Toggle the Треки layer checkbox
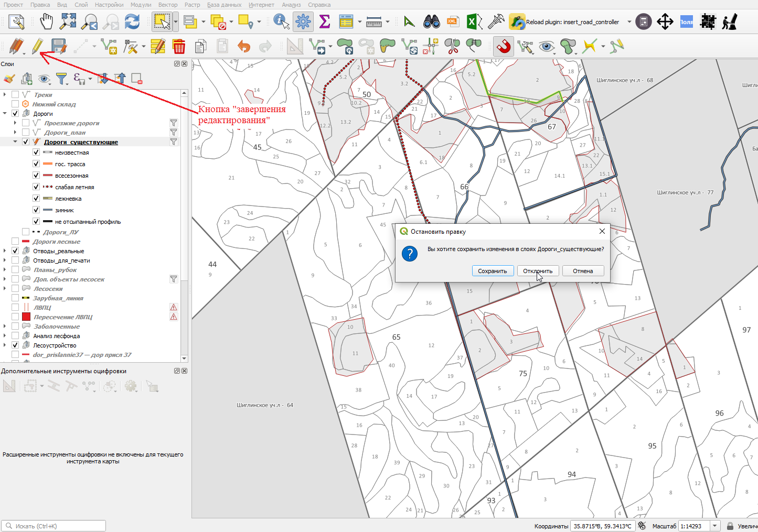758x532 pixels. pos(15,95)
